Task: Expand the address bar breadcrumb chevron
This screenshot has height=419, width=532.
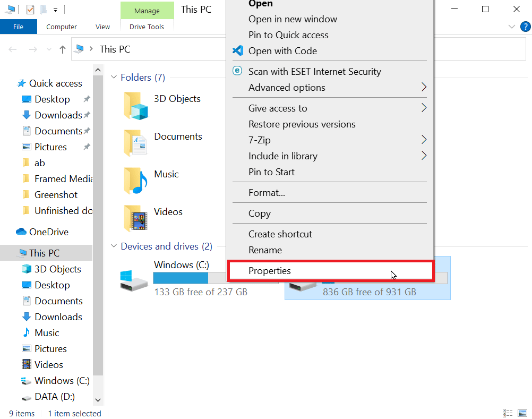Action: coord(91,49)
